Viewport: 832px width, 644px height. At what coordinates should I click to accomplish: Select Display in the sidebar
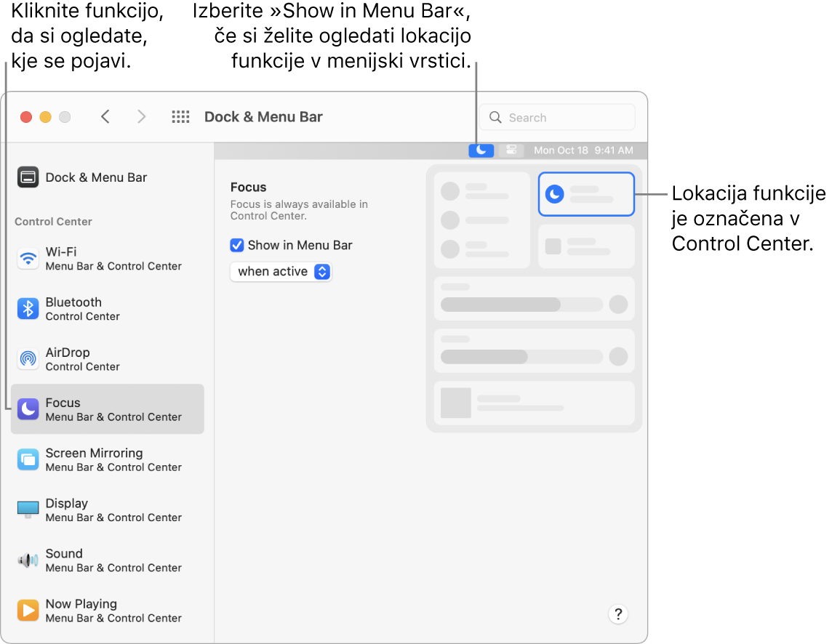click(107, 510)
